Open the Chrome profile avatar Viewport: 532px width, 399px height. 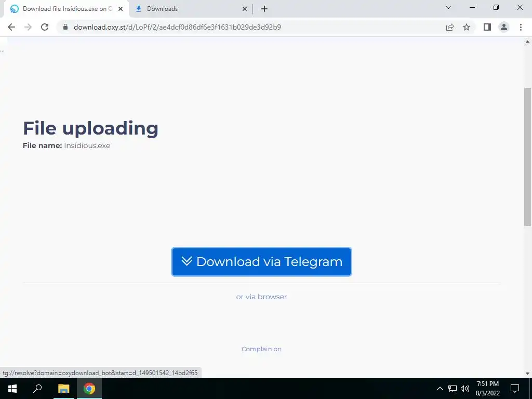pos(504,27)
